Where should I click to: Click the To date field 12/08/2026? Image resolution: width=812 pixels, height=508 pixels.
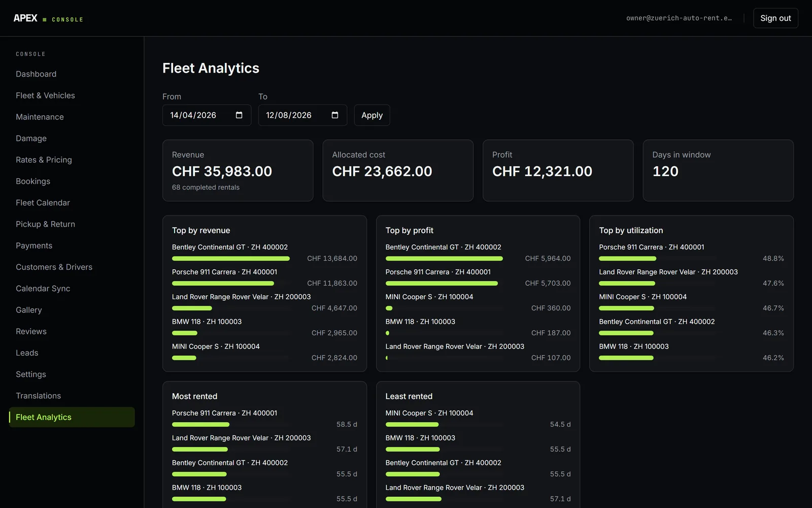302,115
